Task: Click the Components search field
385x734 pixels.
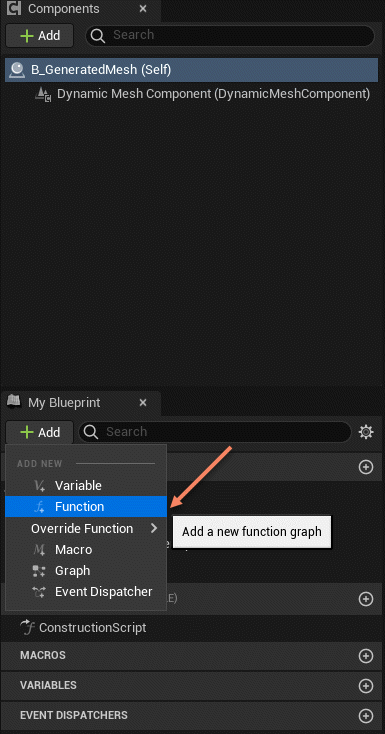Action: point(230,35)
